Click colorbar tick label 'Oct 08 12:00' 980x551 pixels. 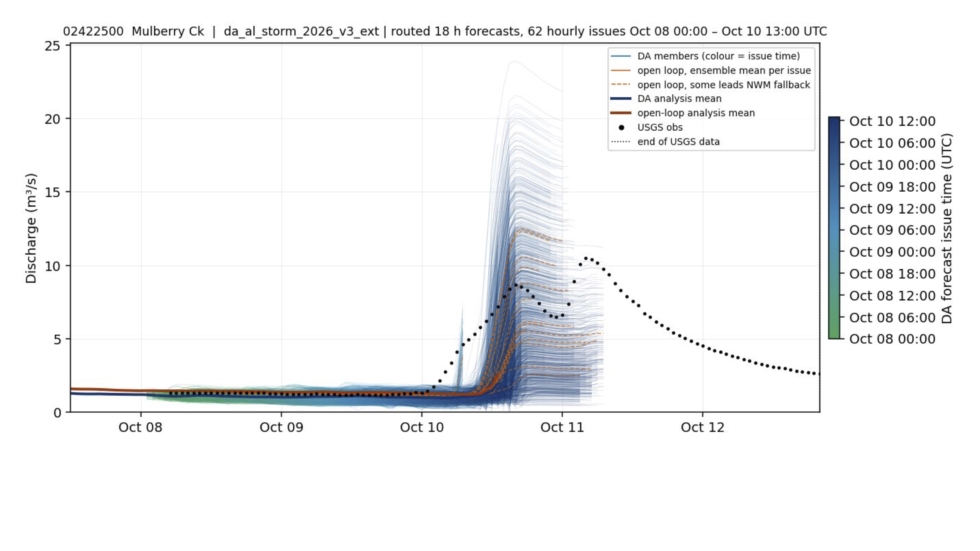pos(892,295)
